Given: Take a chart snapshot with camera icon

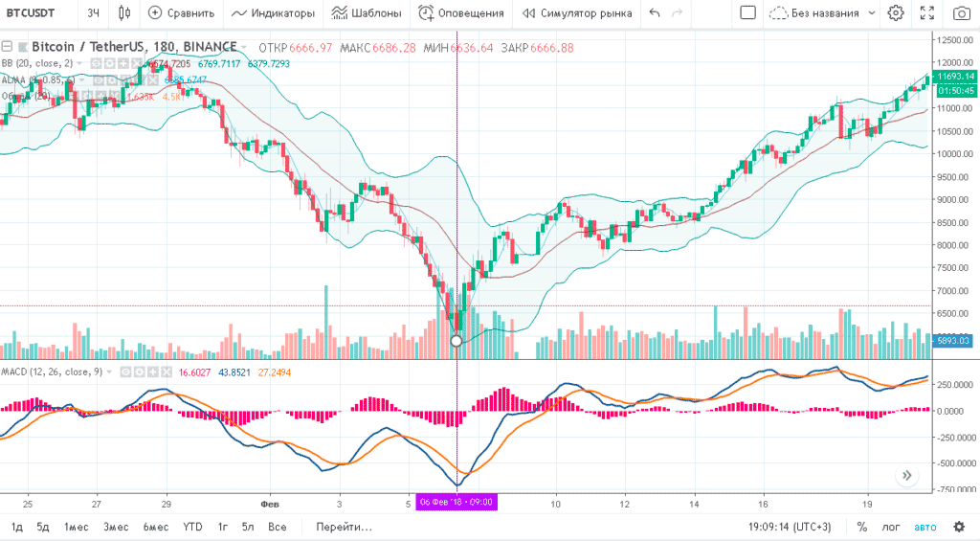Looking at the screenshot, I should [x=961, y=13].
